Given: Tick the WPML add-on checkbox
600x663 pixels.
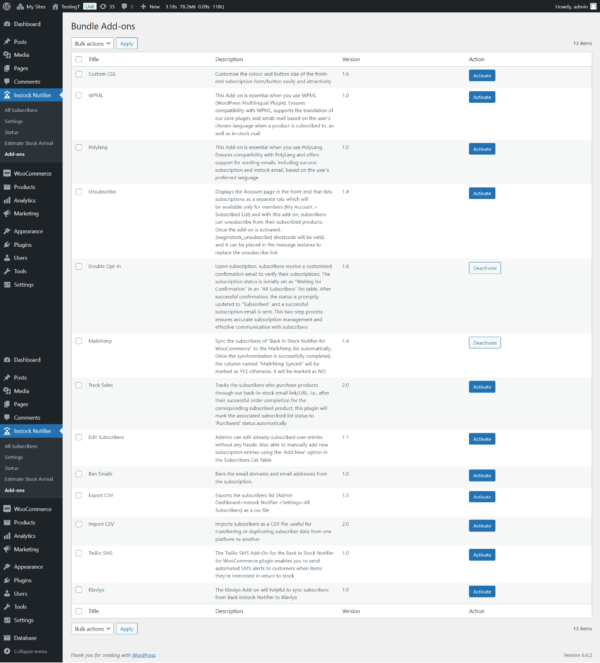Looking at the screenshot, I should coord(79,96).
